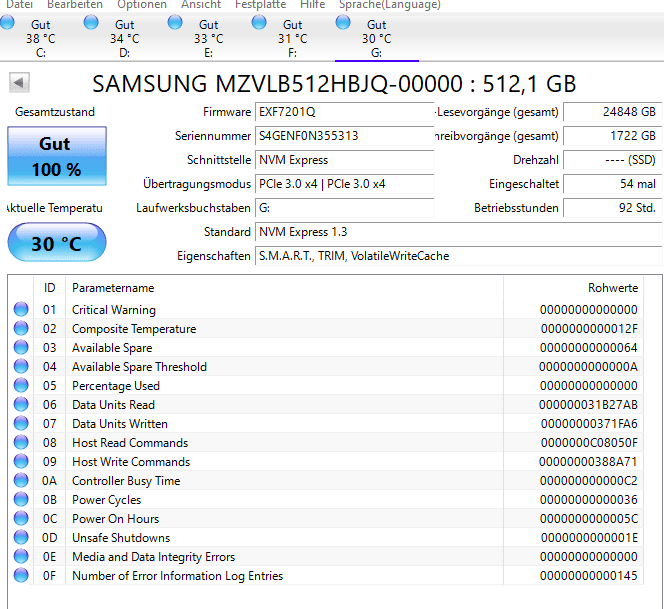Open the Optionen menu
The image size is (664, 609).
click(x=142, y=5)
